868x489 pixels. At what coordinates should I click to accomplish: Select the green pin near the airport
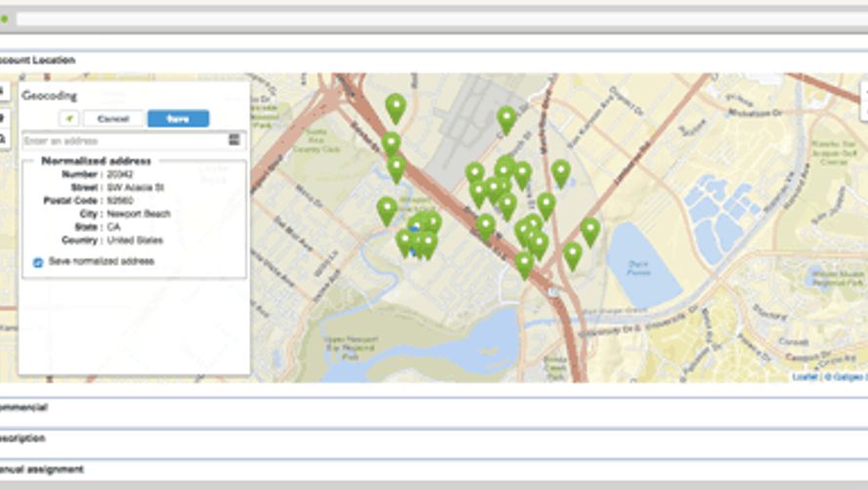(506, 118)
